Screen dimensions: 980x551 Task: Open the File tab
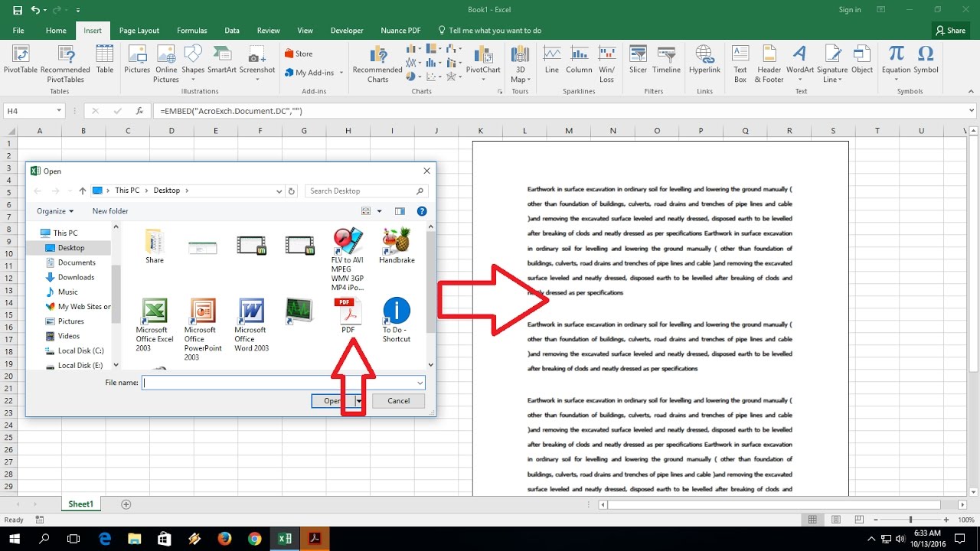tap(18, 31)
